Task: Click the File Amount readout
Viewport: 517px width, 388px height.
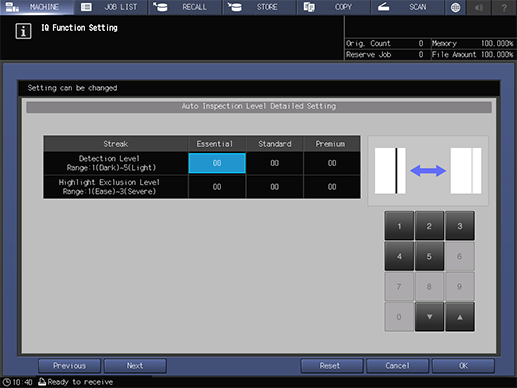Action: click(473, 54)
